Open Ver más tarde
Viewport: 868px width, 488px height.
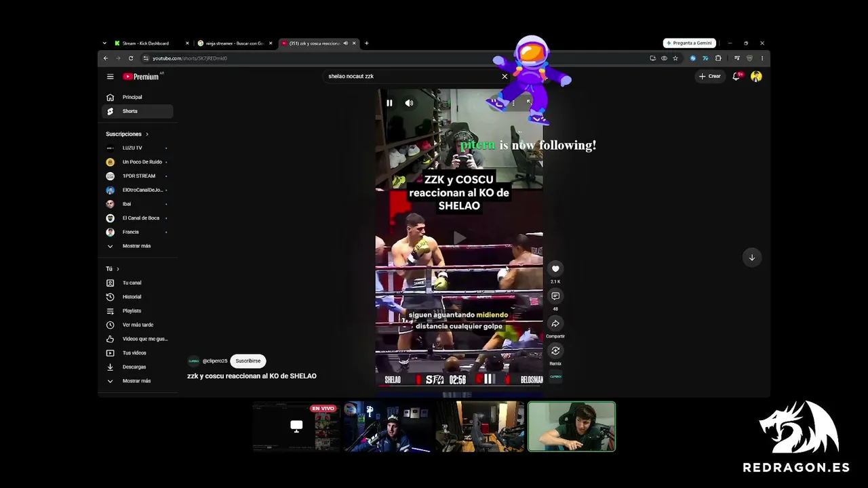138,325
